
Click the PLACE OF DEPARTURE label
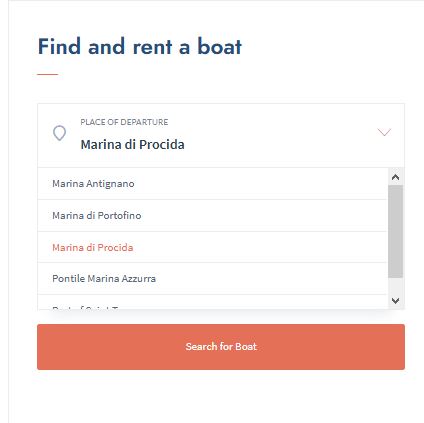pos(124,122)
